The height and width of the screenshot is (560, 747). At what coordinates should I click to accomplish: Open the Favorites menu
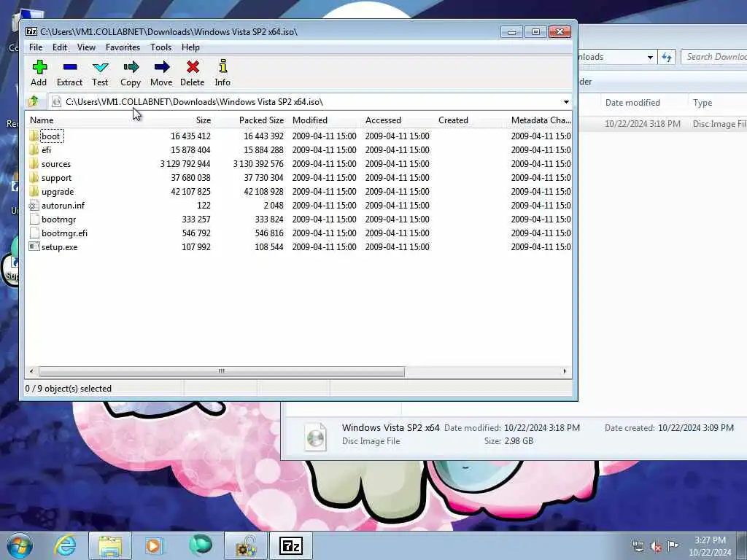123,47
